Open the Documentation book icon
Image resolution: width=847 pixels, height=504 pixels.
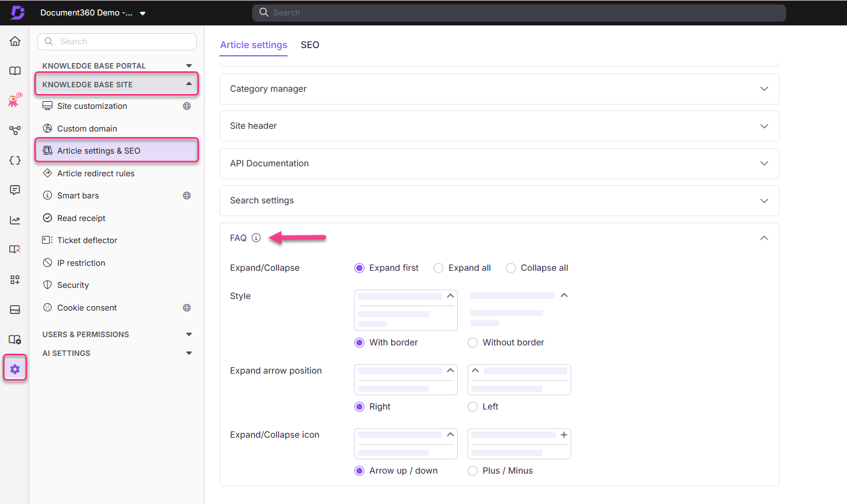(15, 71)
